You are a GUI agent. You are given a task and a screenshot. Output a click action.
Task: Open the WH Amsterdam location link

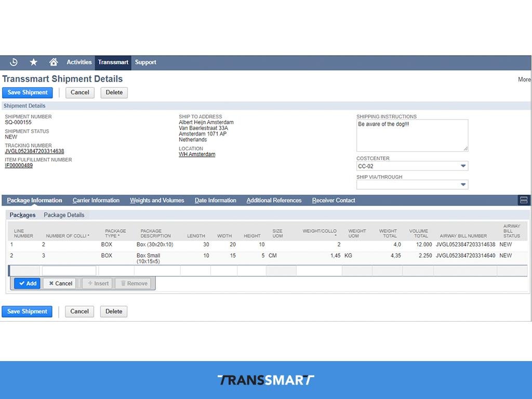197,154
